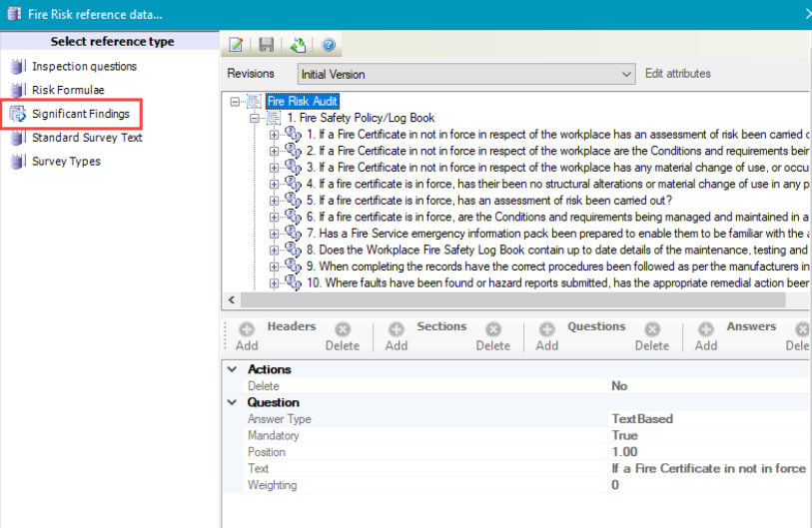Click the Refresh toolbar icon
The height and width of the screenshot is (528, 812).
pyautogui.click(x=297, y=45)
